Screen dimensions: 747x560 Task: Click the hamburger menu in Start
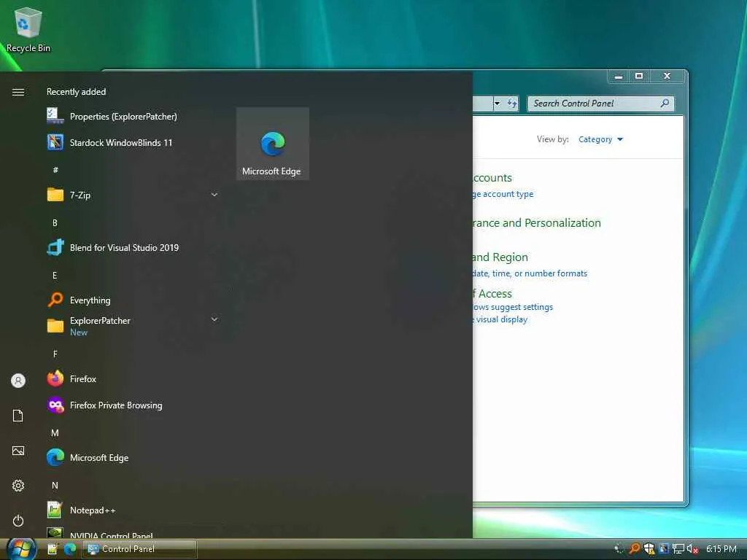point(18,92)
